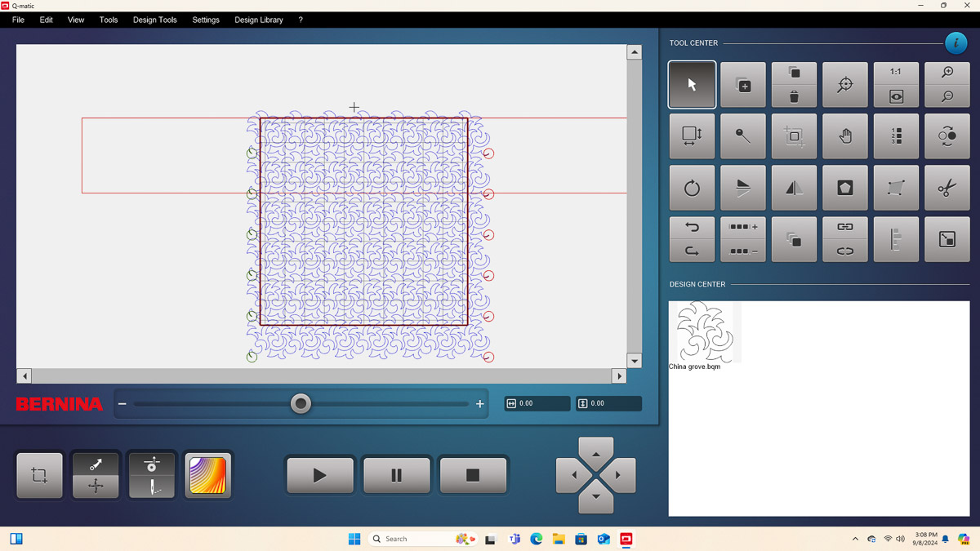Click the zoom-to-target crosshair magnifier icon
The height and width of the screenshot is (551, 980).
tap(845, 84)
